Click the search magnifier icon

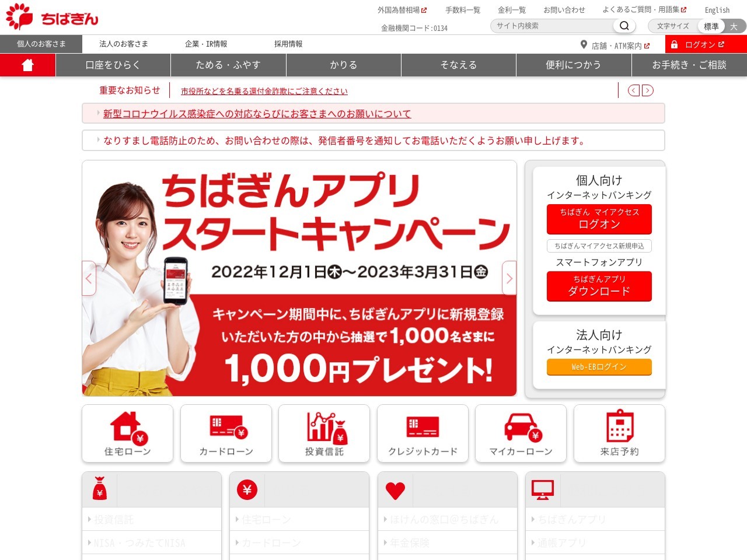[624, 26]
